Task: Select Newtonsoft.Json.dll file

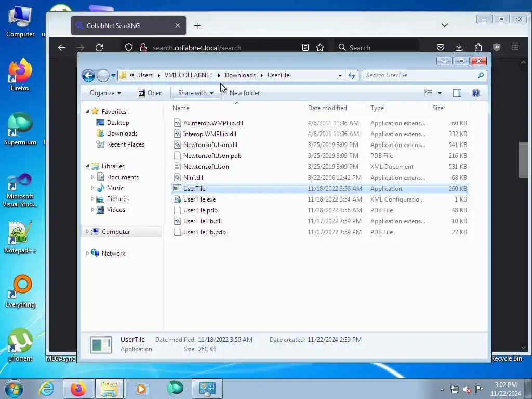Action: coord(320,145)
